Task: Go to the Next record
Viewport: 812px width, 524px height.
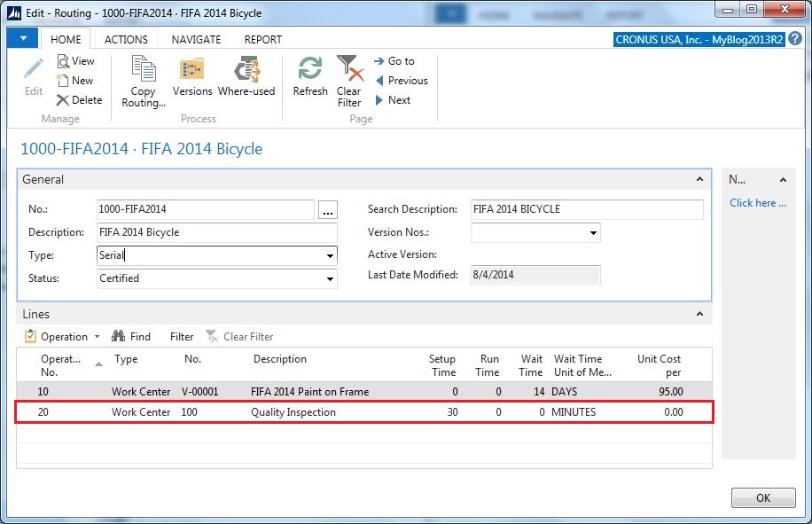Action: (x=393, y=100)
